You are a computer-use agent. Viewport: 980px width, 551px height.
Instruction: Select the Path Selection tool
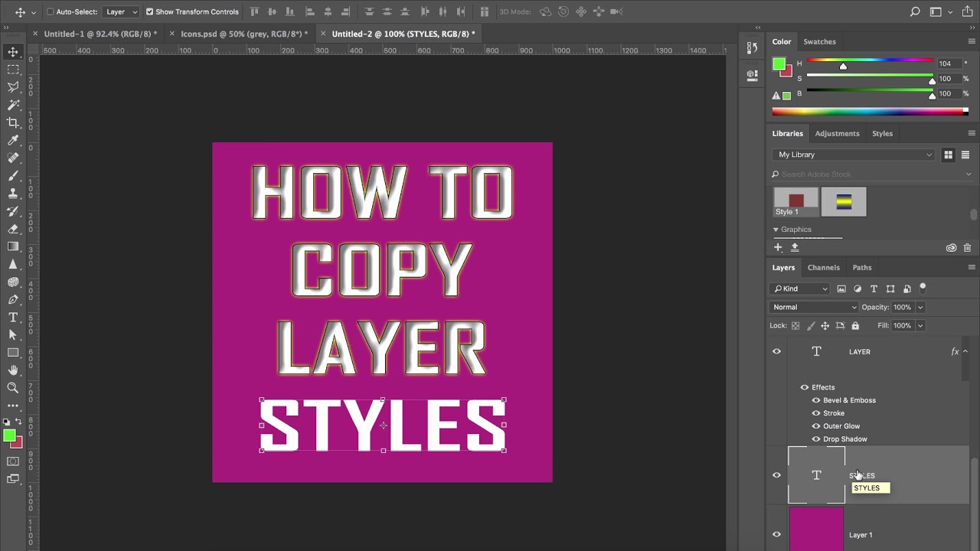pos(13,334)
